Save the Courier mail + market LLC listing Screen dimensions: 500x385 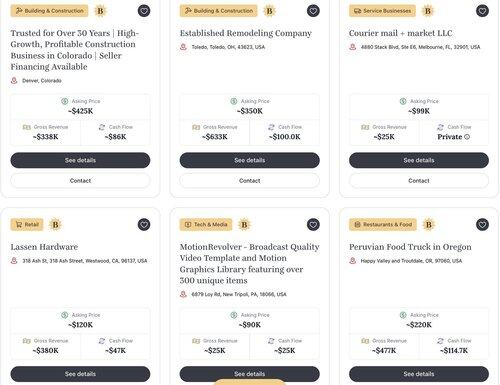click(482, 11)
